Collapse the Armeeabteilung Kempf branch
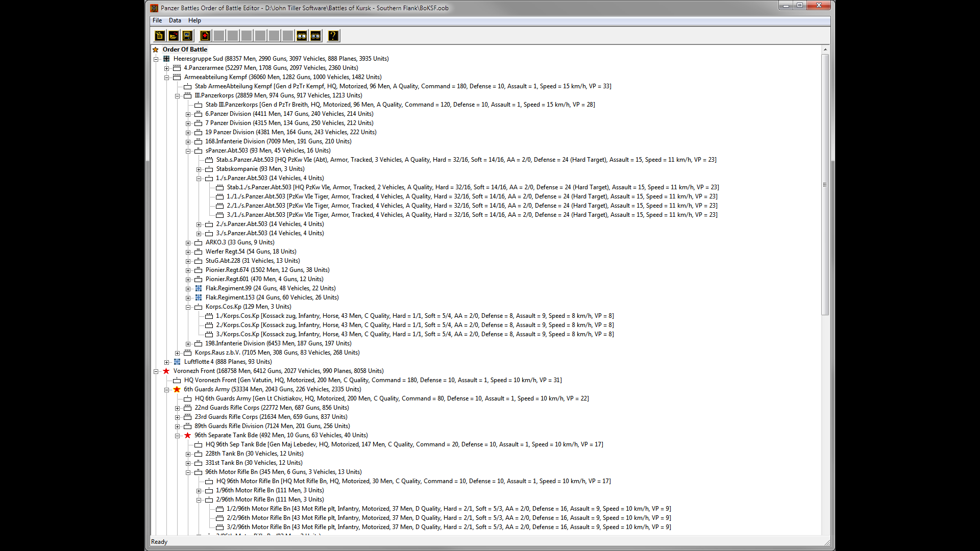Screen dimensions: 980x551 (167, 78)
